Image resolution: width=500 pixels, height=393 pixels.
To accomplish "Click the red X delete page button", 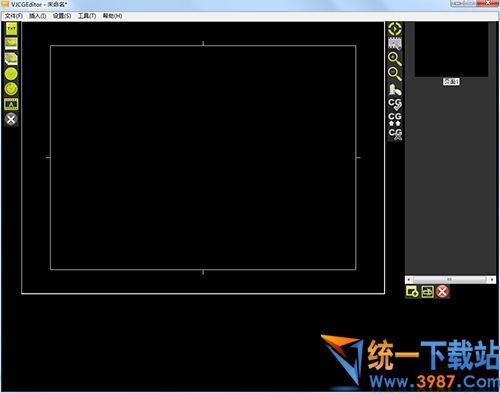I will [x=442, y=292].
